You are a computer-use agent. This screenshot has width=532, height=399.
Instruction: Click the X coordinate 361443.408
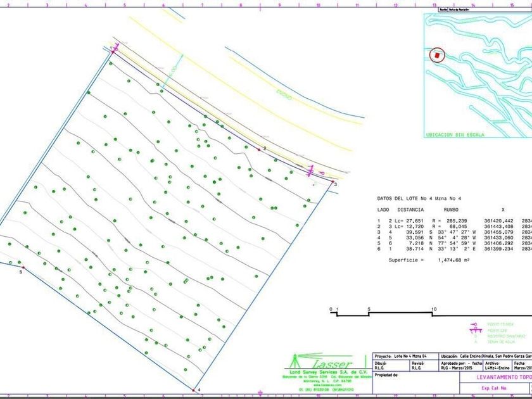499,226
